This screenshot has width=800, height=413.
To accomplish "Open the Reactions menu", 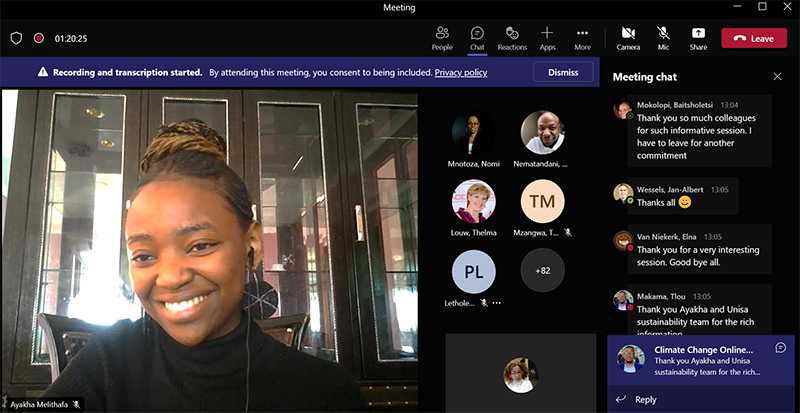I will tap(512, 38).
